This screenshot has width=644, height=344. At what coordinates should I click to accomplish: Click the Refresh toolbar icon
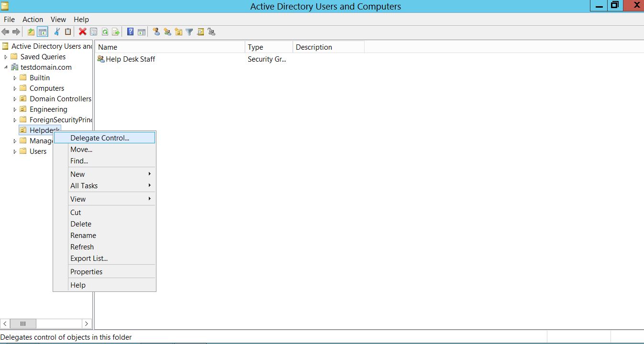[x=105, y=32]
